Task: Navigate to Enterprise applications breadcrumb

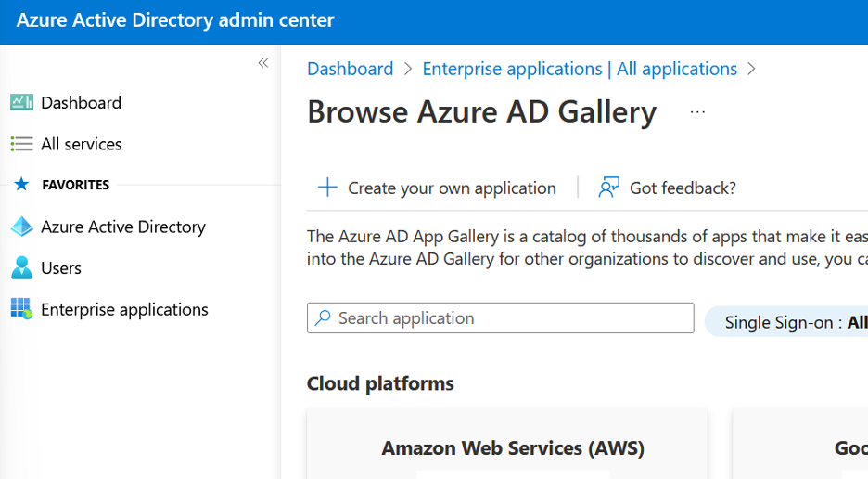Action: click(579, 69)
